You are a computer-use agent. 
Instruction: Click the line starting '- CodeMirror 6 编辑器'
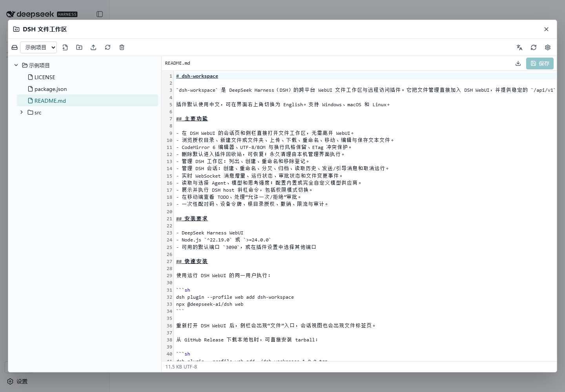coord(264,147)
